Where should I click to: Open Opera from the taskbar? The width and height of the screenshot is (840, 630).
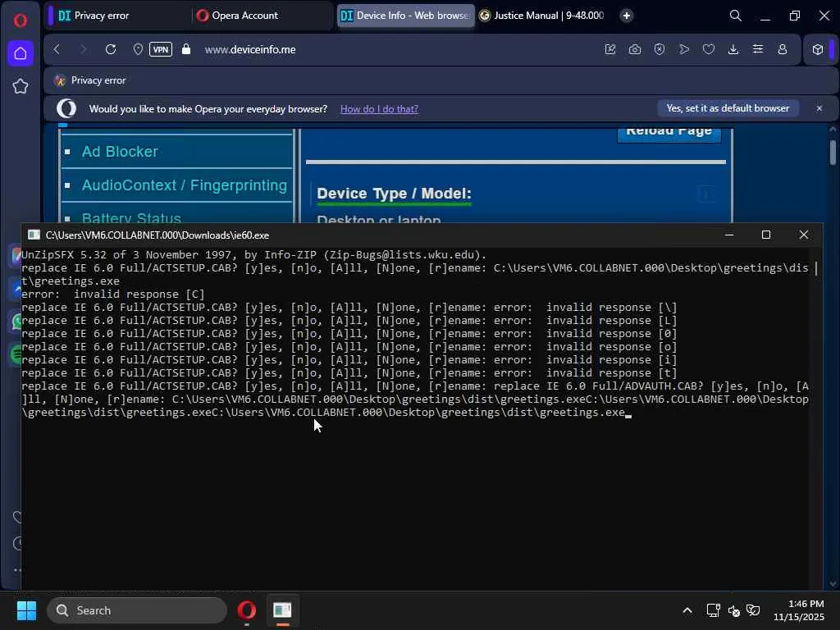click(x=246, y=610)
